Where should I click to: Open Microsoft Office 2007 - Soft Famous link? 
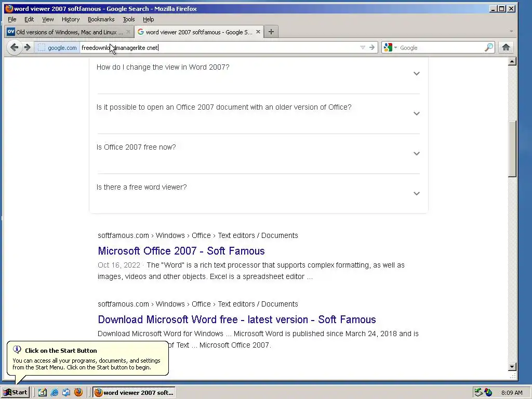[x=181, y=251]
